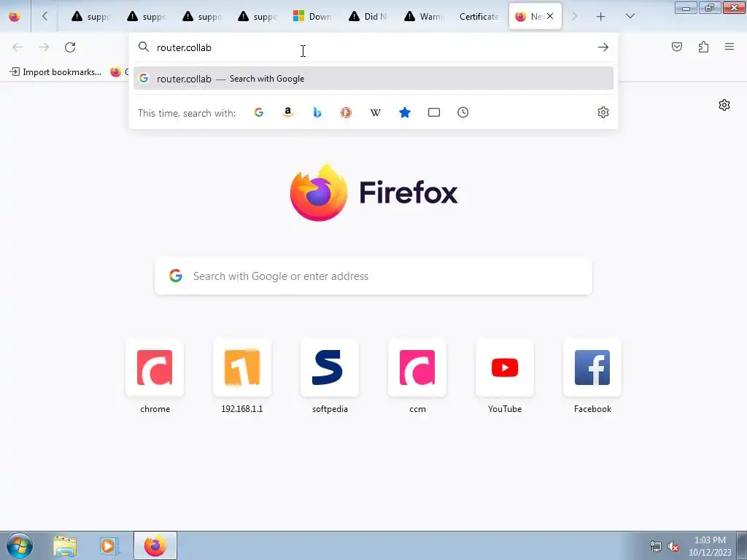Open search settings gear in URL dropdown
This screenshot has height=560, width=747.
point(603,112)
